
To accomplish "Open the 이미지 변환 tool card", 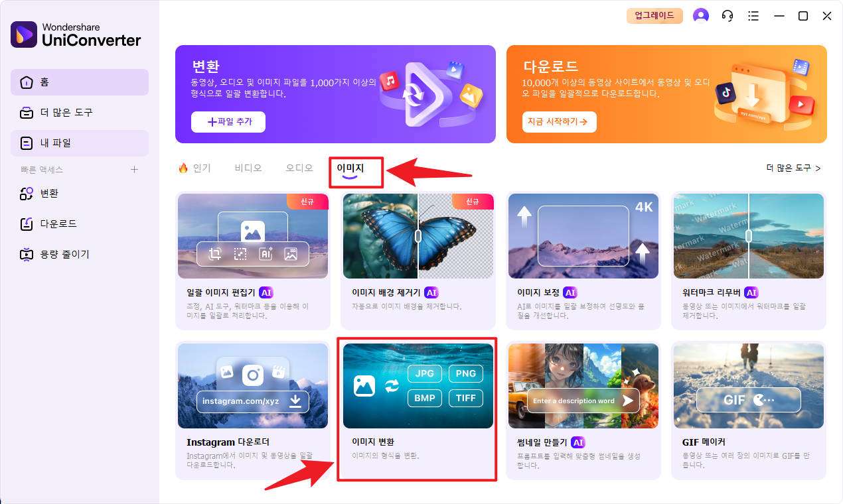I will coord(418,410).
